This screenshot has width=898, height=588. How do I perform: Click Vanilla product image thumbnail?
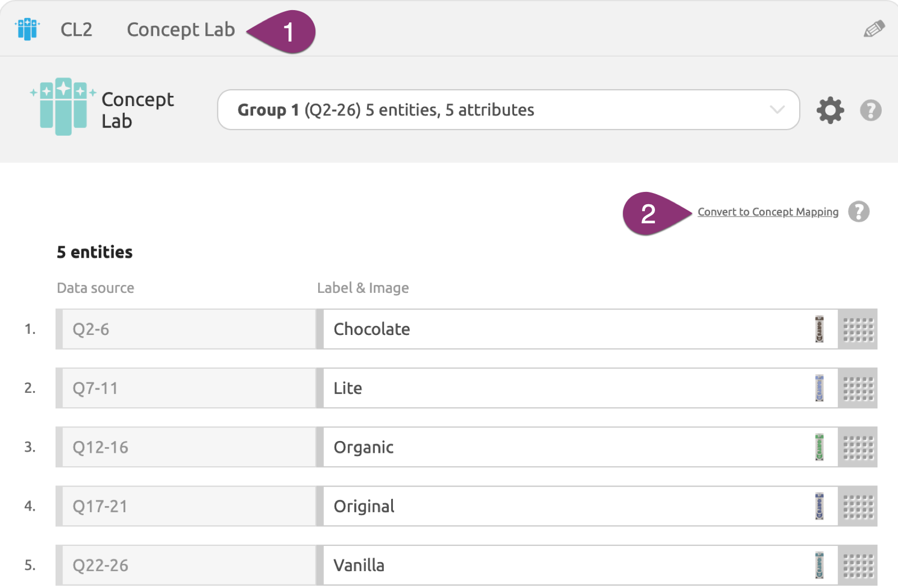pyautogui.click(x=819, y=565)
